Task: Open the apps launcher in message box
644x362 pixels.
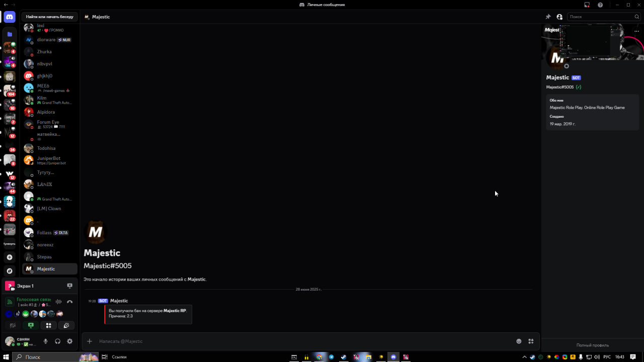Action: click(x=531, y=341)
